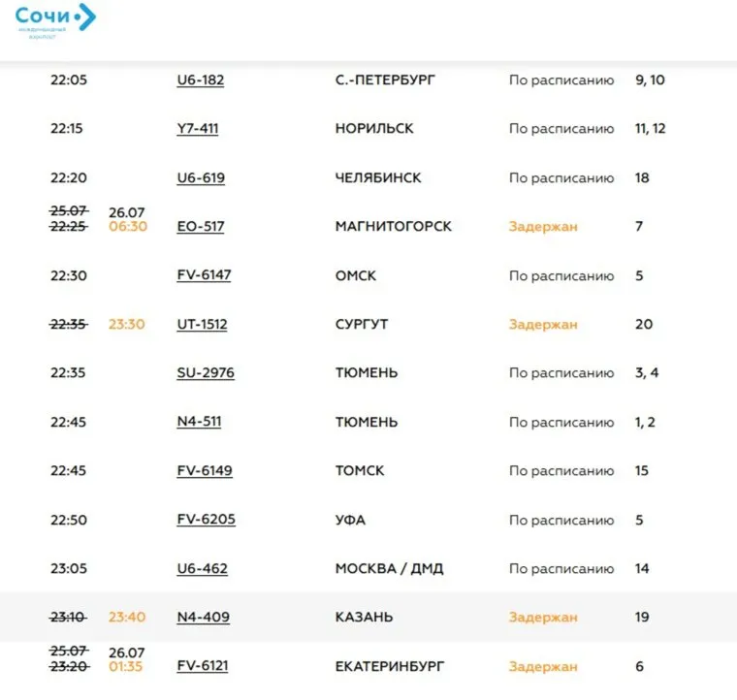Open delayed flight EO-517 details
The width and height of the screenshot is (737, 700).
[x=200, y=226]
